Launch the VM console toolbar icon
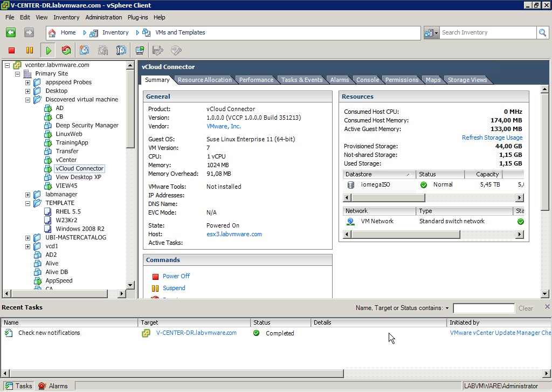Screen dimensions: 552x392 [140, 50]
